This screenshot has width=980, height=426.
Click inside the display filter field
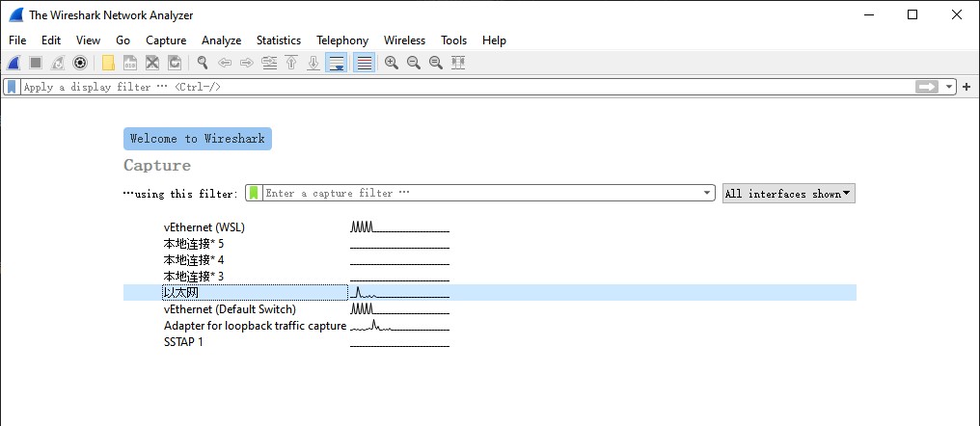coord(468,87)
